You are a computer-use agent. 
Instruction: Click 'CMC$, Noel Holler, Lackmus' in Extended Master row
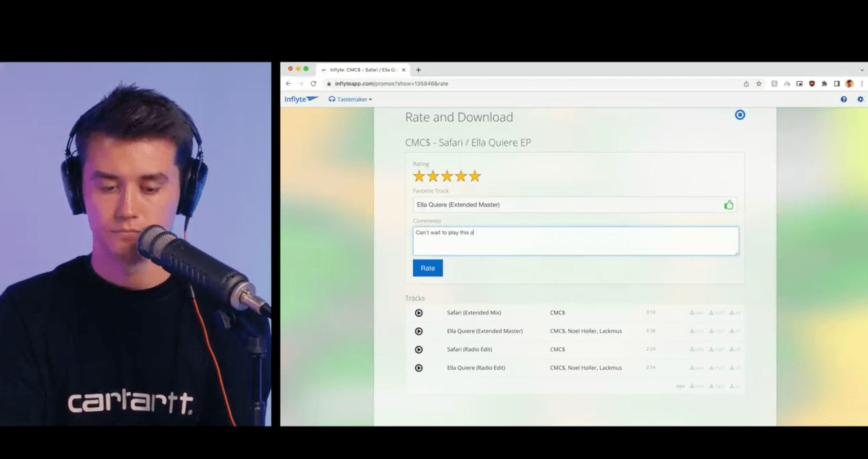[x=586, y=331]
